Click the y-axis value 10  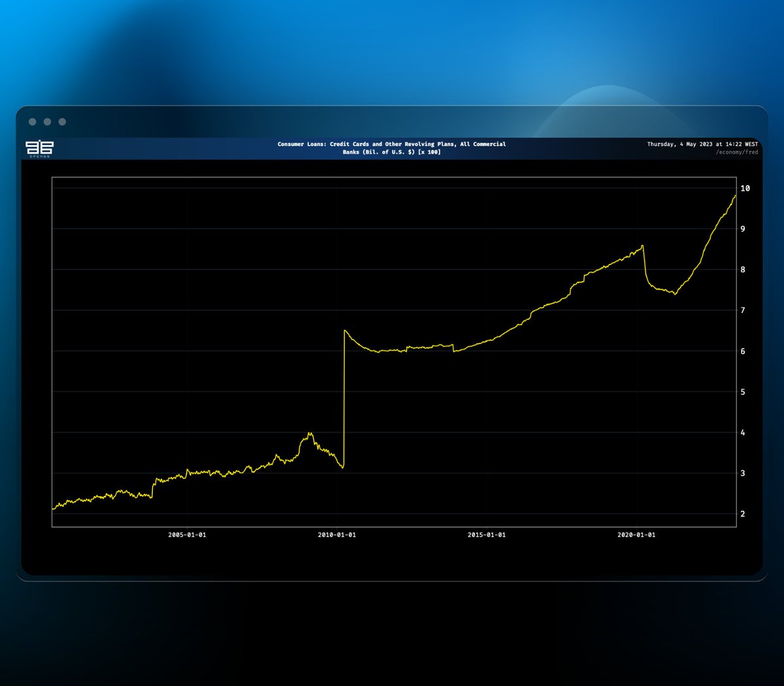click(745, 188)
